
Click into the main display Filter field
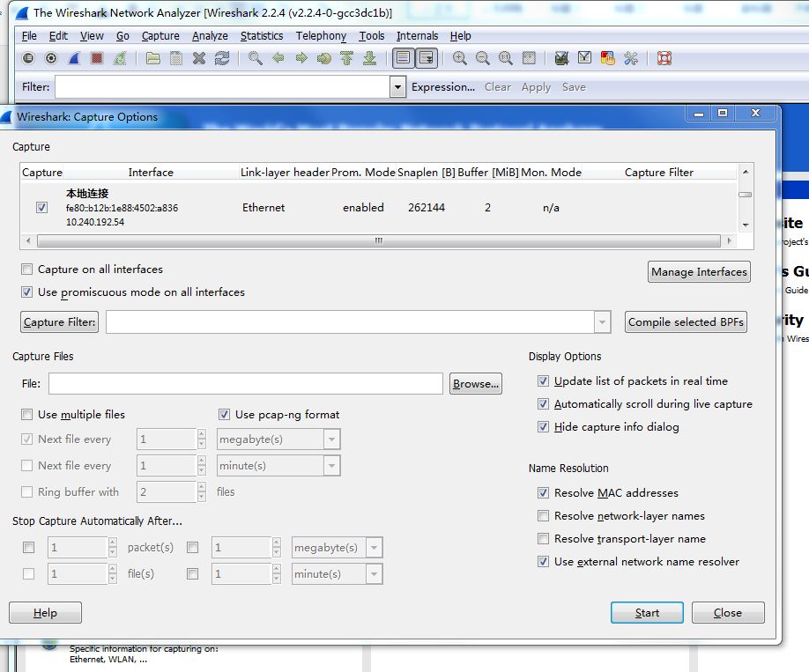pos(223,87)
